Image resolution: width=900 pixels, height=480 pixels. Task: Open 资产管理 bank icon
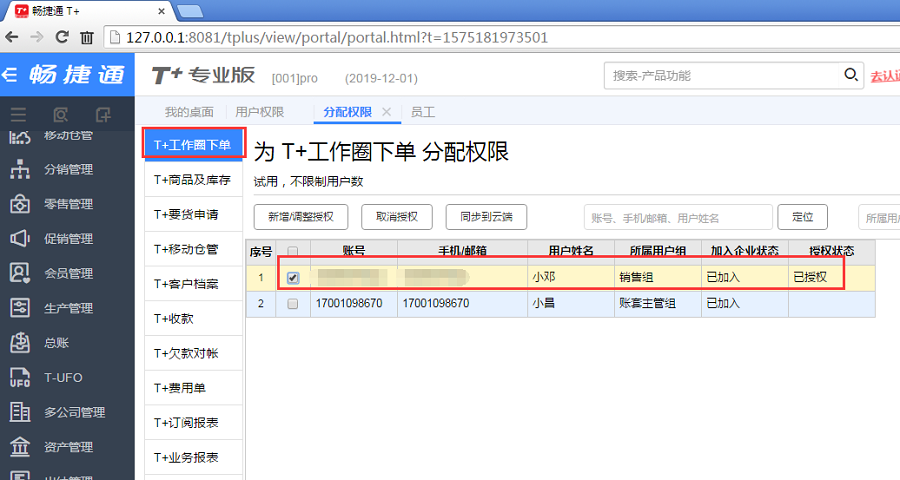coord(20,447)
